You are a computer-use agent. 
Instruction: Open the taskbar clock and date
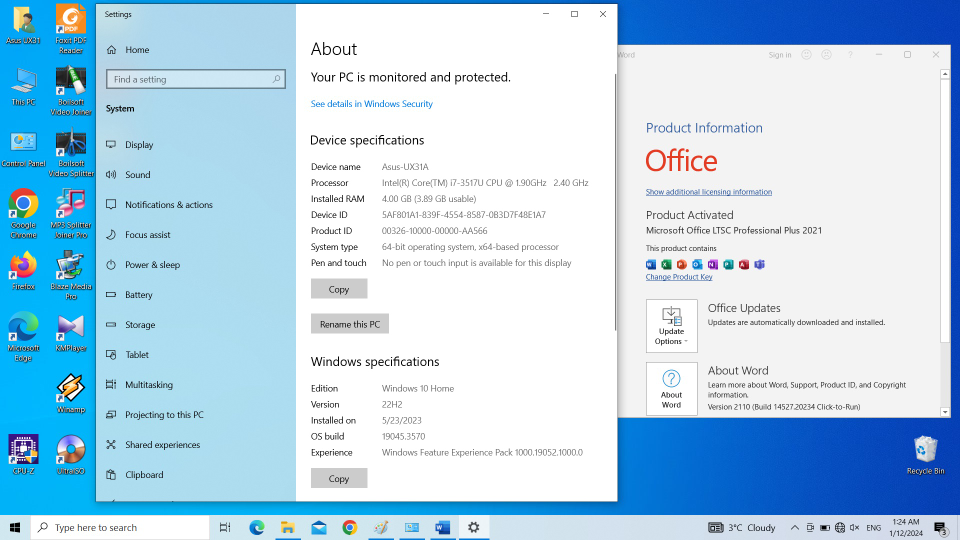click(x=906, y=527)
